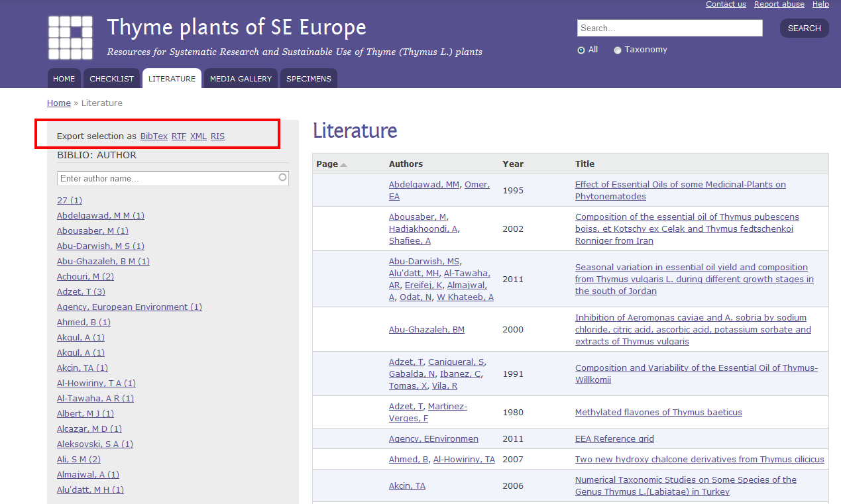Open the Specimens tab
841x504 pixels.
coord(309,78)
